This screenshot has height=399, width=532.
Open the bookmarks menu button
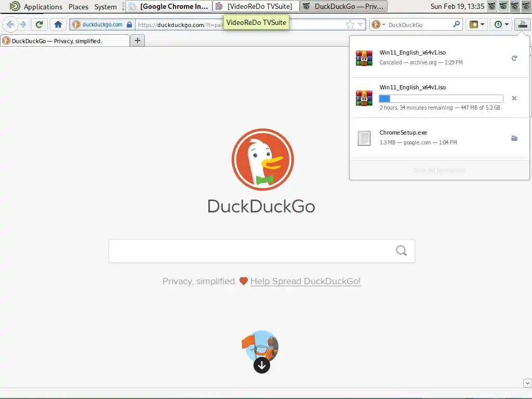pyautogui.click(x=476, y=24)
